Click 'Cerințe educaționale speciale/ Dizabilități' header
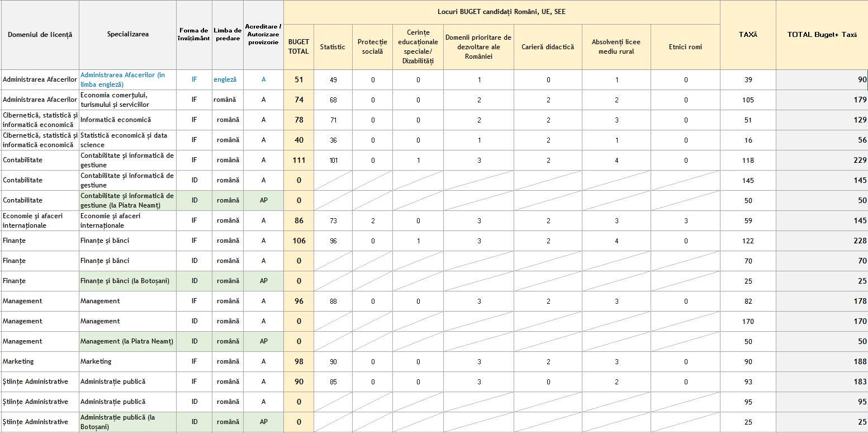The width and height of the screenshot is (868, 433). click(418, 47)
